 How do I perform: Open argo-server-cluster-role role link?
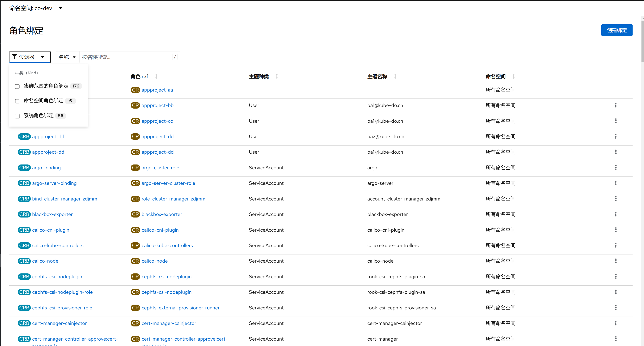[168, 183]
